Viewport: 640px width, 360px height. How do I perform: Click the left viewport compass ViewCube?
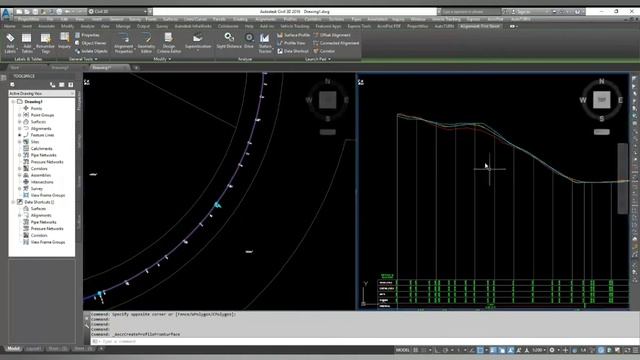327,100
